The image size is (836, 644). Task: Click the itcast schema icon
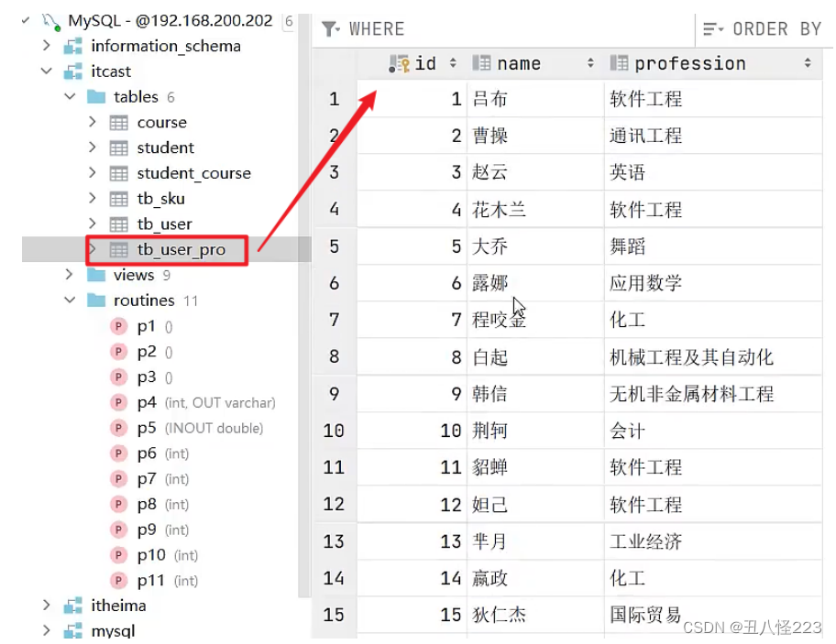pyautogui.click(x=73, y=71)
